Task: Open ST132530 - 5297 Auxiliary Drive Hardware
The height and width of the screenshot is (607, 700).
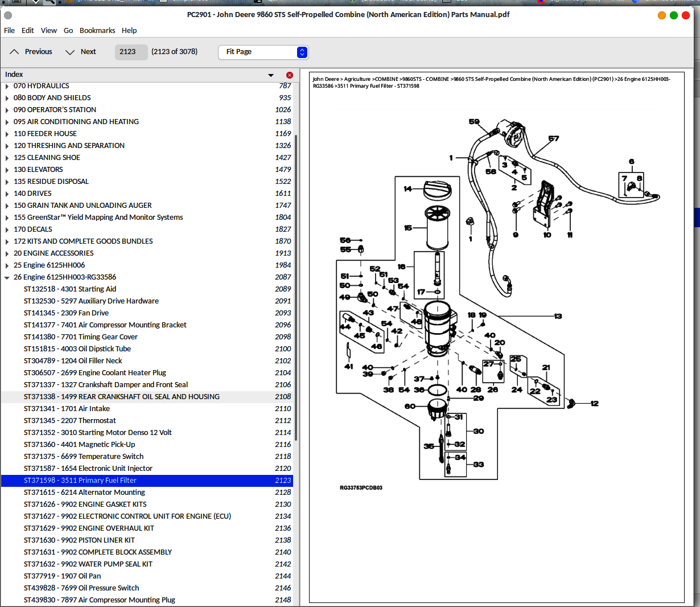Action: 147,301
